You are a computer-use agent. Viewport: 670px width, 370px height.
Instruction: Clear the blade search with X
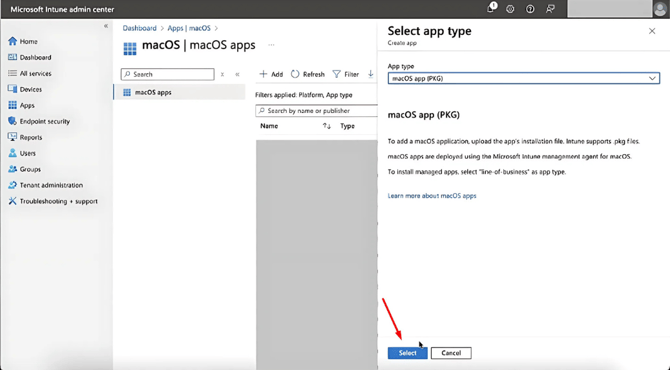(222, 74)
